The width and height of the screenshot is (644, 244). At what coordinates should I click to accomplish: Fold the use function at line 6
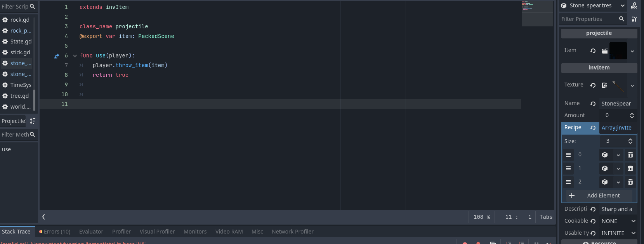(x=75, y=56)
